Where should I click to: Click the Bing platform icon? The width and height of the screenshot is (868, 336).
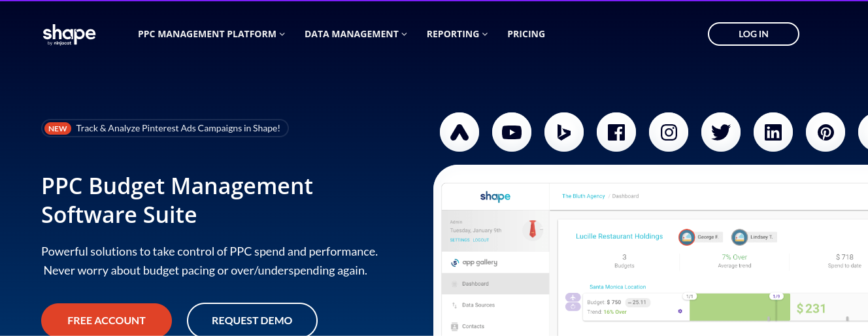coord(564,133)
